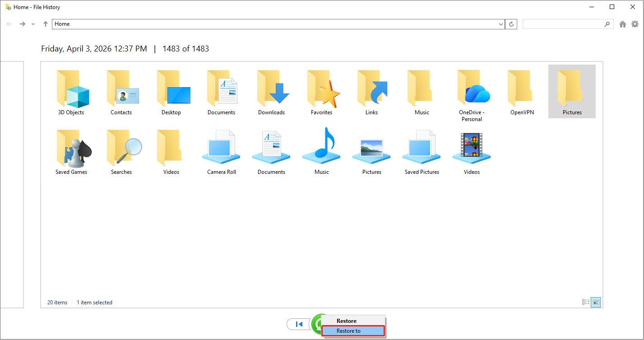Open the Saved Games folder
This screenshot has height=340, width=644.
click(x=71, y=151)
